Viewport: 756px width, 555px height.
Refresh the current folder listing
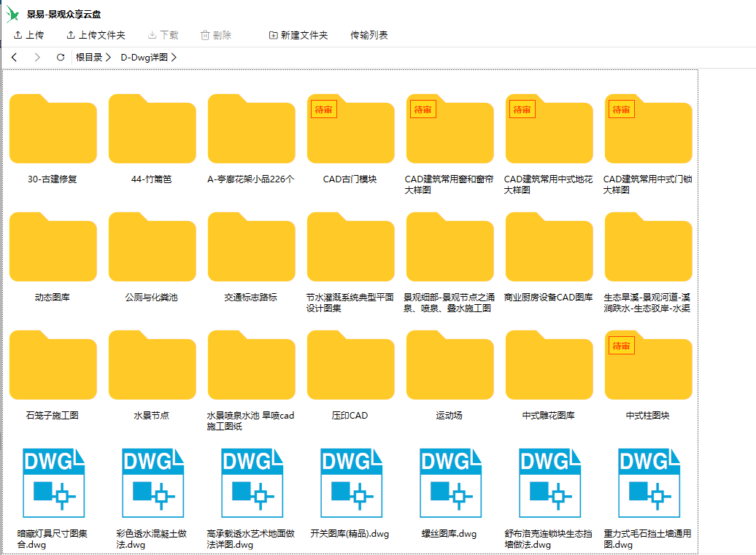click(x=61, y=57)
